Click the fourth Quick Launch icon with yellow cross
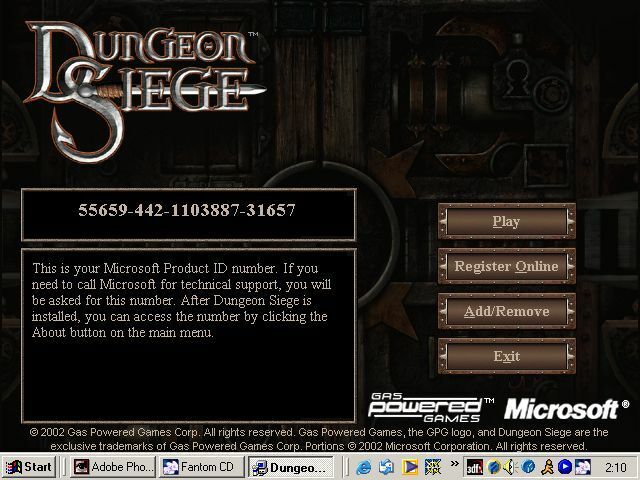This screenshot has height=480, width=640. click(x=431, y=467)
